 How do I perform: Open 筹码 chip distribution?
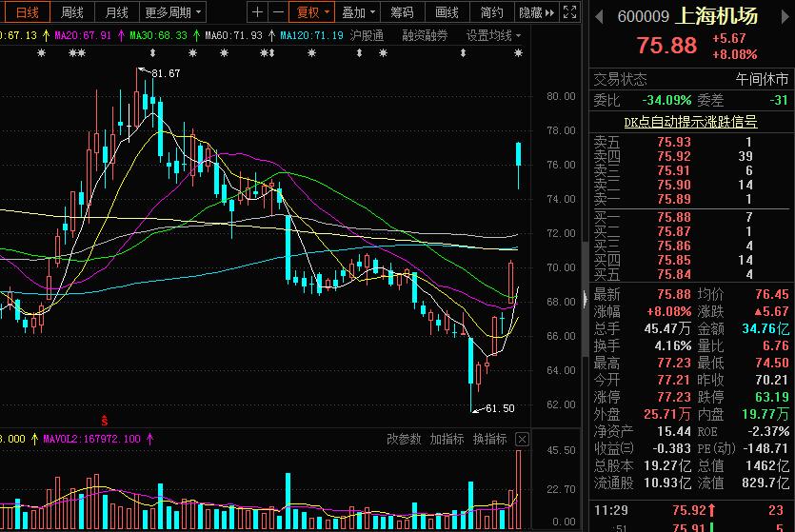[x=402, y=12]
